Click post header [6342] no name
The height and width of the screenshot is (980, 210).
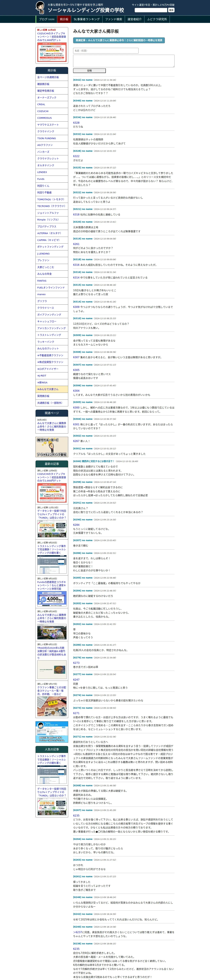pyautogui.click(x=83, y=80)
